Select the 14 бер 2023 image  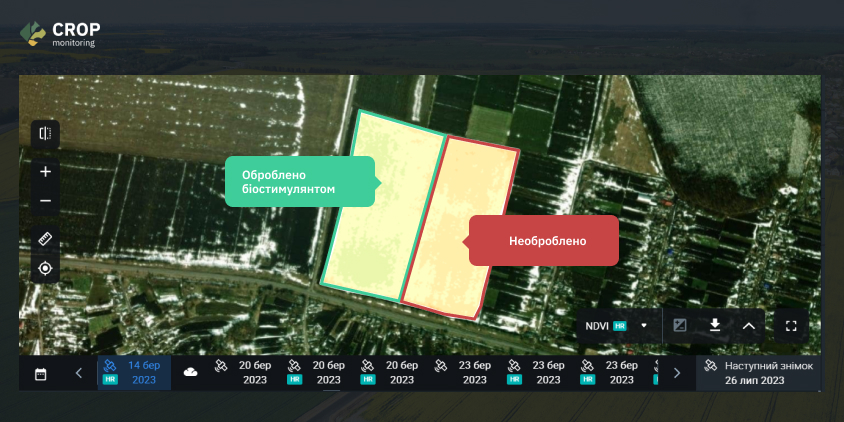pos(134,372)
